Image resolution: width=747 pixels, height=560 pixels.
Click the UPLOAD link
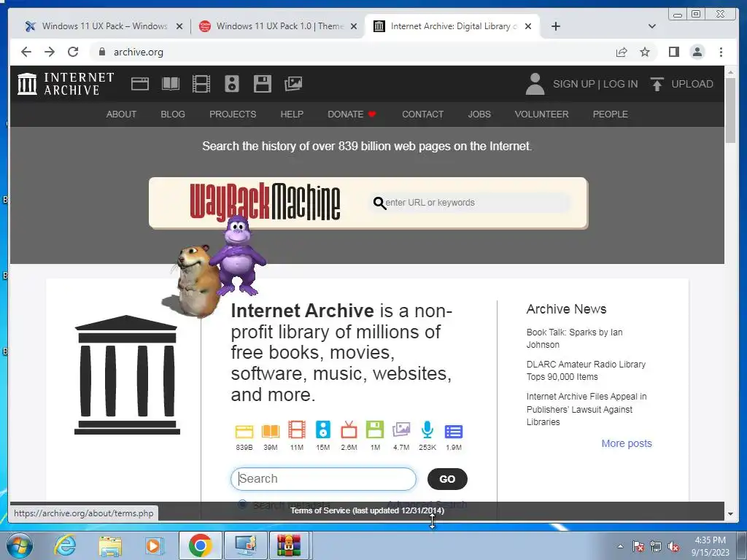(x=692, y=84)
